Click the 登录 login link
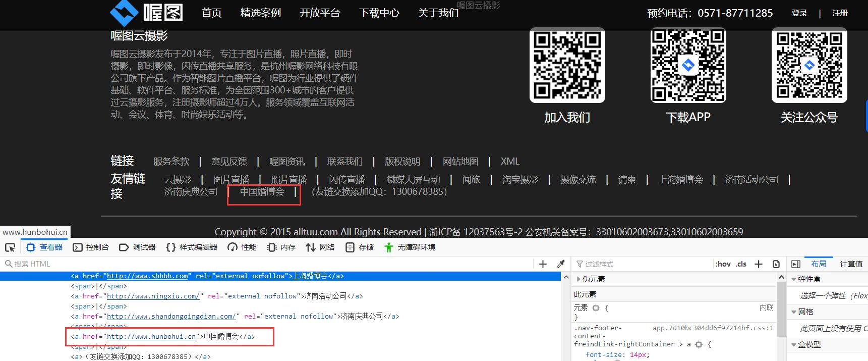 coord(799,13)
